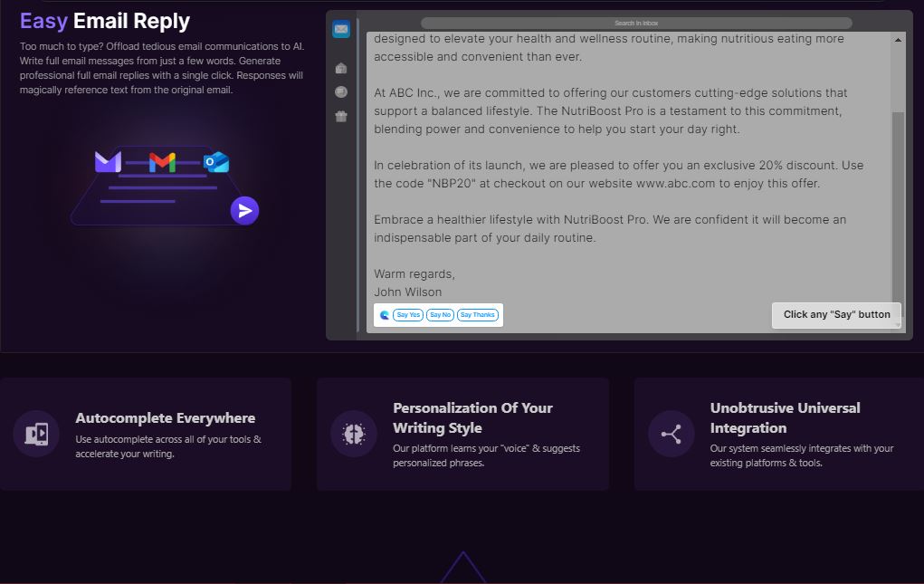Select the blue envelope icon in the sidebar
This screenshot has width=924, height=584.
click(340, 28)
